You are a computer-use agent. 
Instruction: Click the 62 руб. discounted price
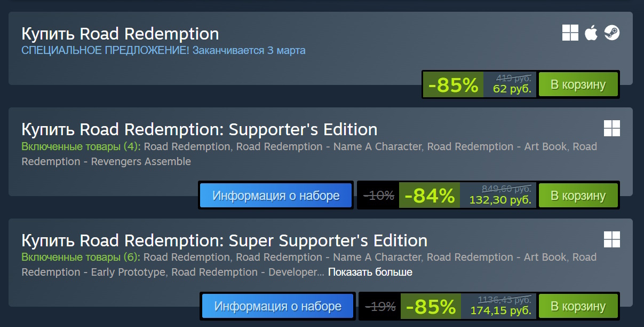pyautogui.click(x=512, y=89)
